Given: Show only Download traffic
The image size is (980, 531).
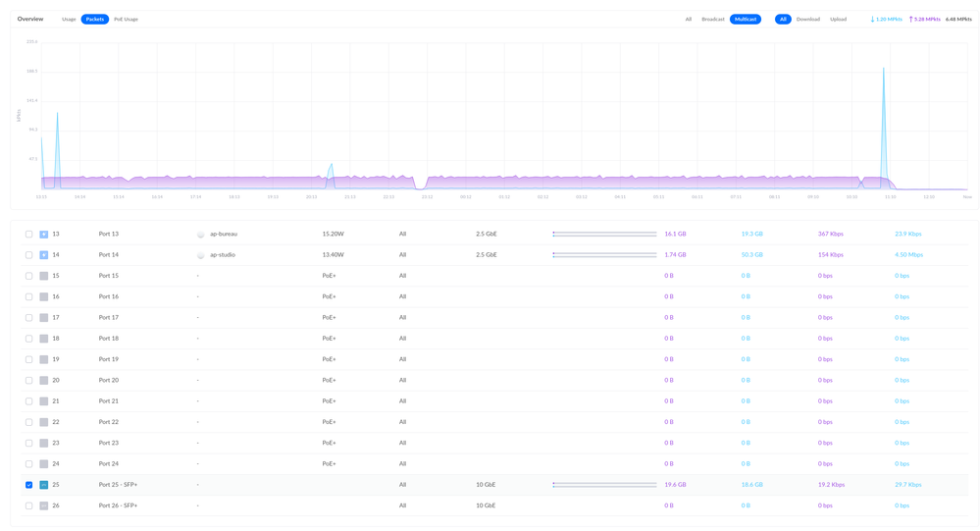Looking at the screenshot, I should pyautogui.click(x=807, y=20).
